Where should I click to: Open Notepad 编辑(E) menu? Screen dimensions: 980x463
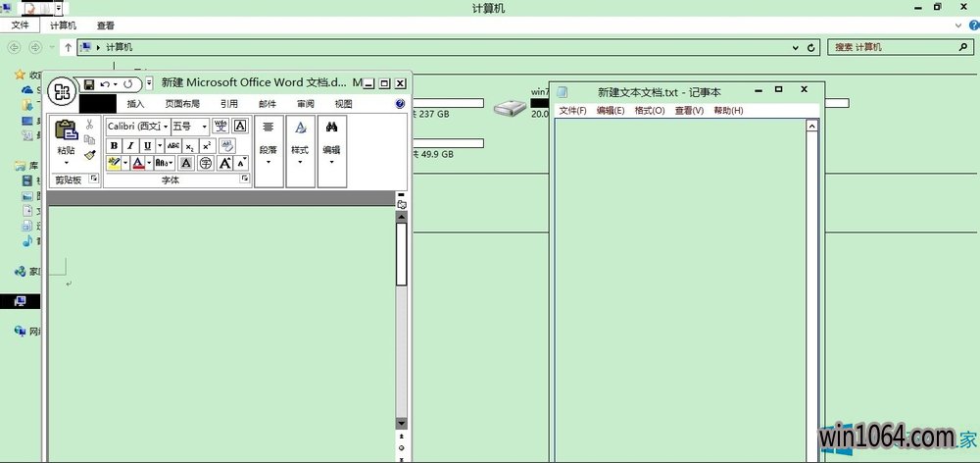[x=611, y=111]
